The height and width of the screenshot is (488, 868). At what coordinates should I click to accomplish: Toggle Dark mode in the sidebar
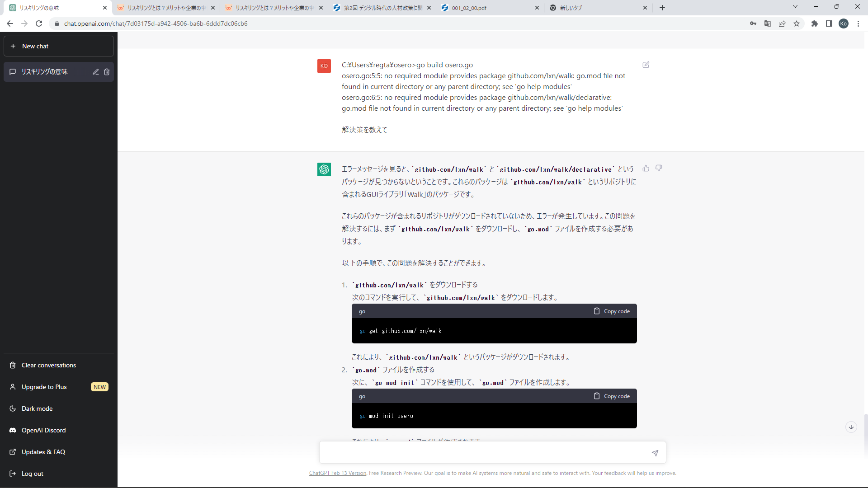[37, 408]
